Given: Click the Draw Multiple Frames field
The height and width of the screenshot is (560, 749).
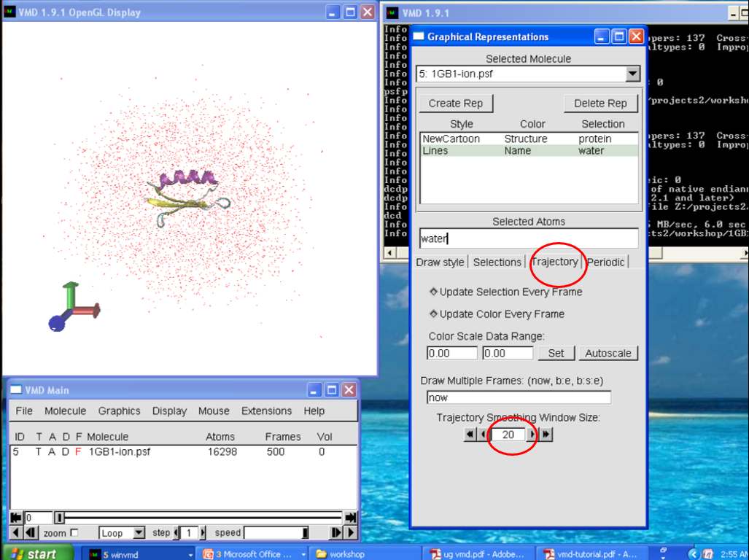Looking at the screenshot, I should [519, 397].
